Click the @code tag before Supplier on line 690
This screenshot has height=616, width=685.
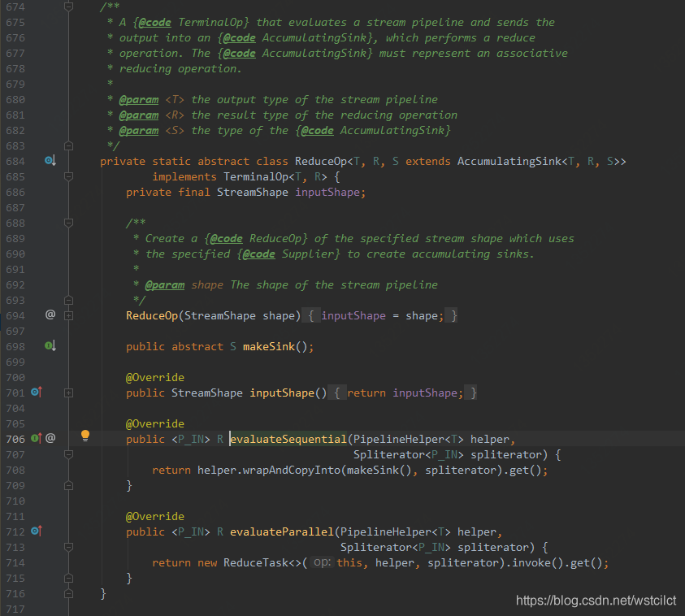(x=259, y=254)
